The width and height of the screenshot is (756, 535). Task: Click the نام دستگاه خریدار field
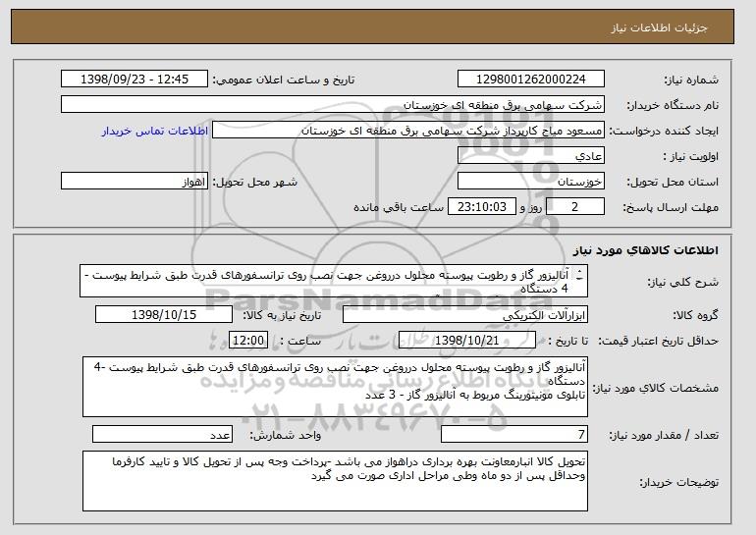click(x=333, y=105)
